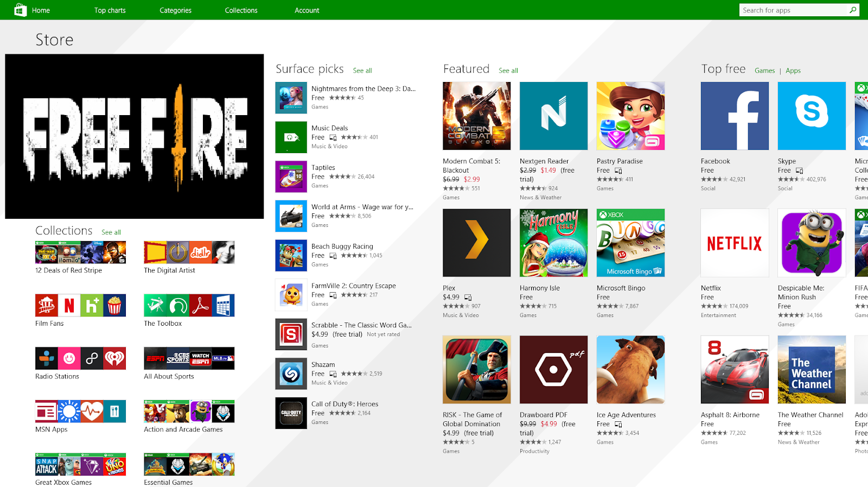Open the Essential Games collection
This screenshot has width=868, height=487.
coord(189,465)
